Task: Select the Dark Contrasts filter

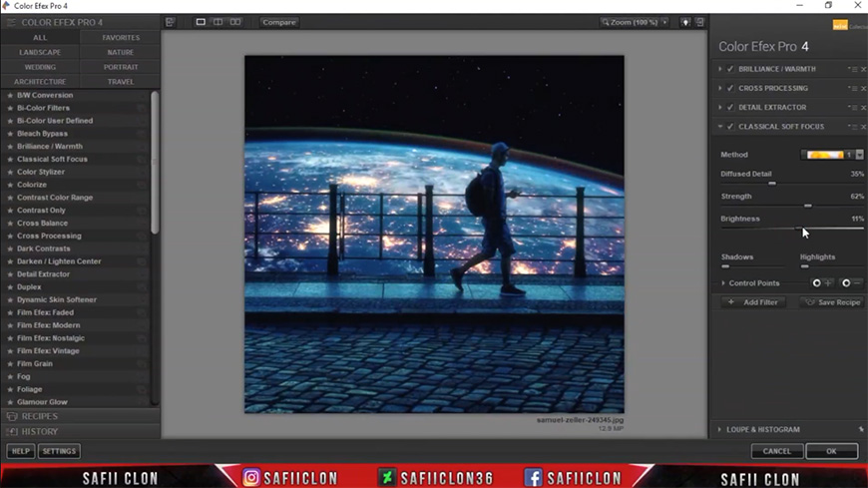Action: click(x=43, y=248)
